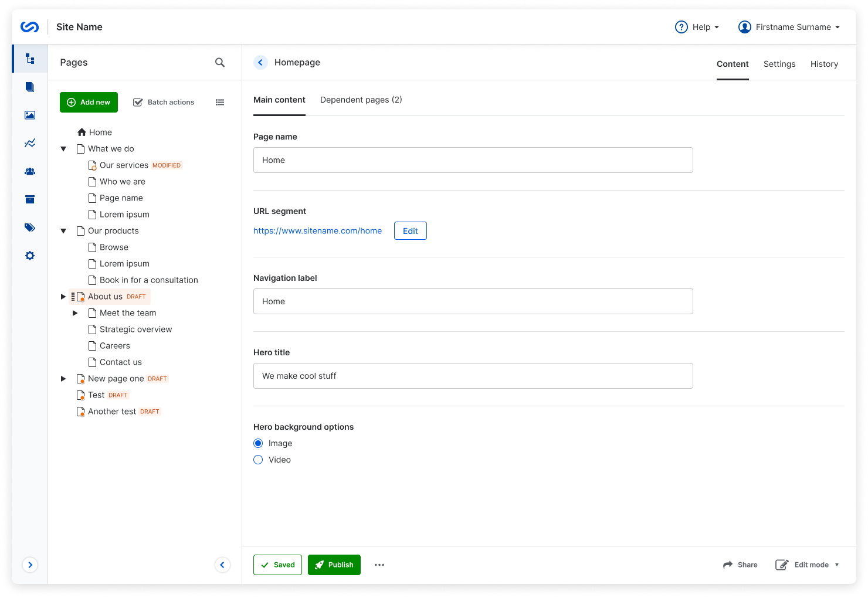This screenshot has width=868, height=598.
Task: Open the Files image icon in sidebar
Action: [x=30, y=115]
